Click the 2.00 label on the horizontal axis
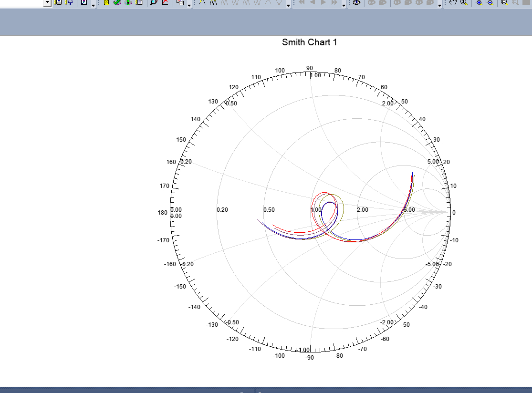Viewport: 532px width, 393px height. pos(362,209)
